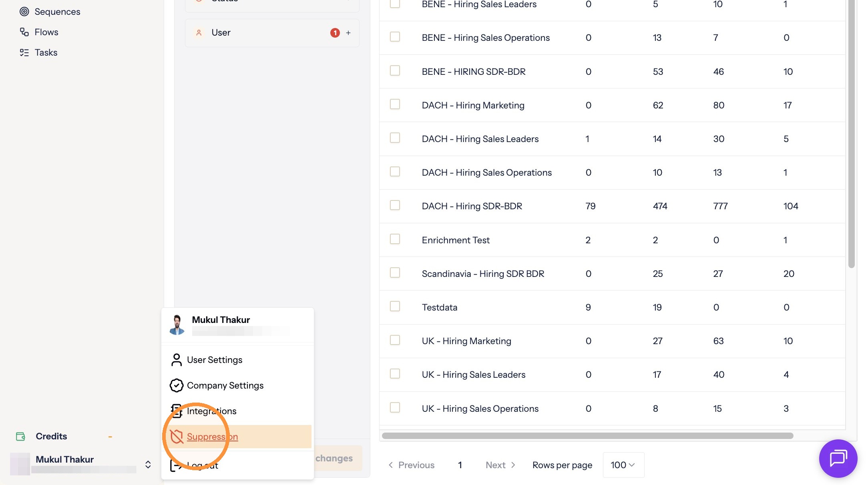This screenshot has width=868, height=485.
Task: Click the Enrichment Test list name
Action: pyautogui.click(x=456, y=240)
